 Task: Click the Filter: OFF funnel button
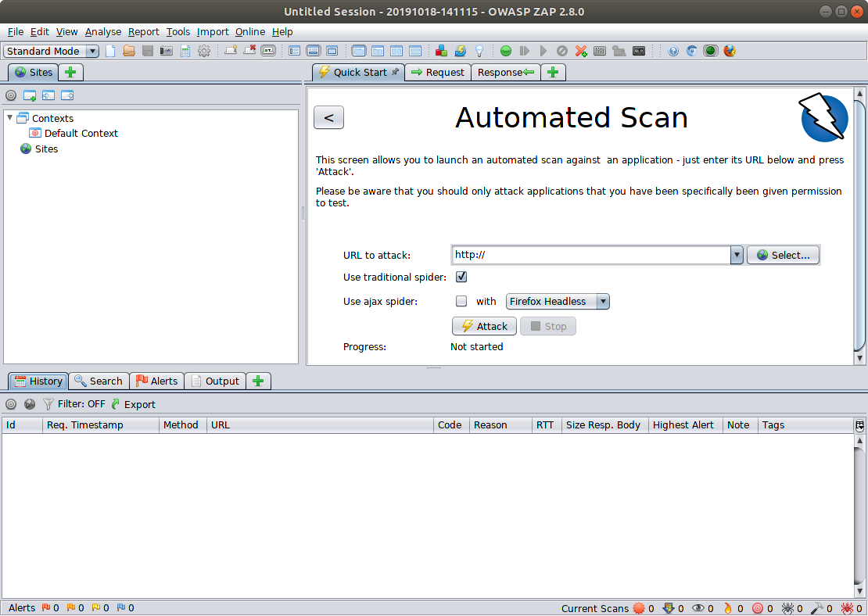pos(74,405)
